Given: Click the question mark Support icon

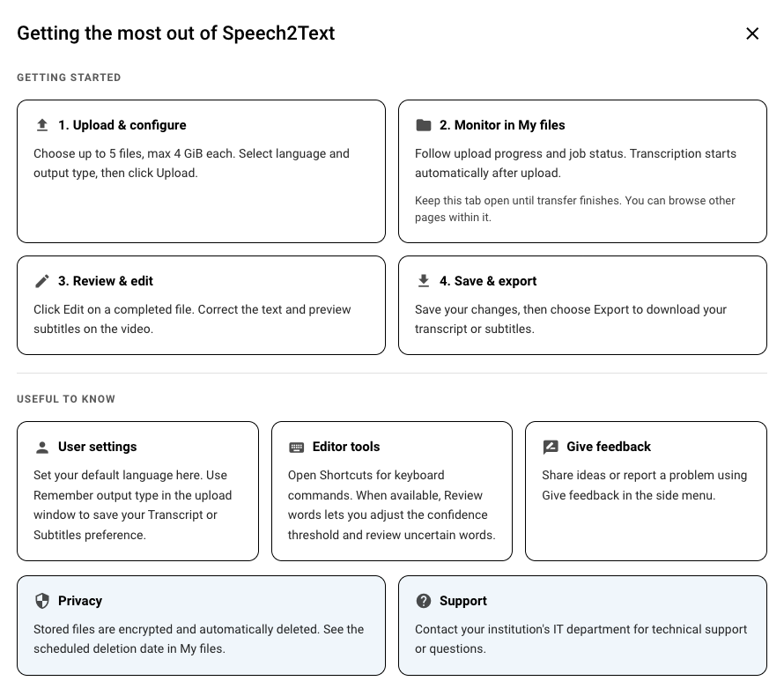Looking at the screenshot, I should pyautogui.click(x=424, y=601).
